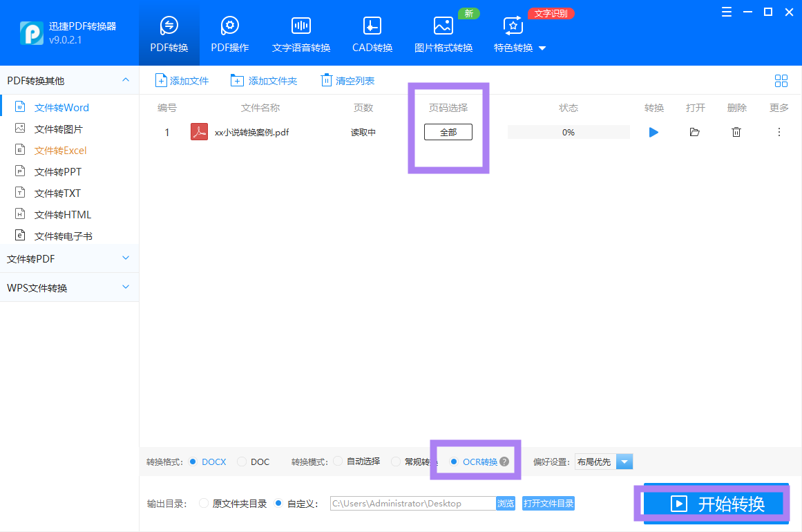The image size is (802, 532).
Task: Expand 文件转PDF section
Action: (69, 259)
